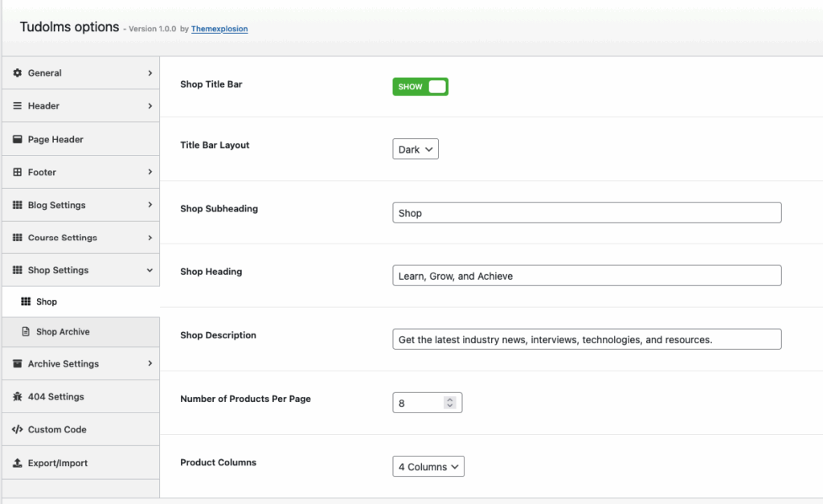The width and height of the screenshot is (823, 504).
Task: Click the Page Header icon
Action: (18, 140)
